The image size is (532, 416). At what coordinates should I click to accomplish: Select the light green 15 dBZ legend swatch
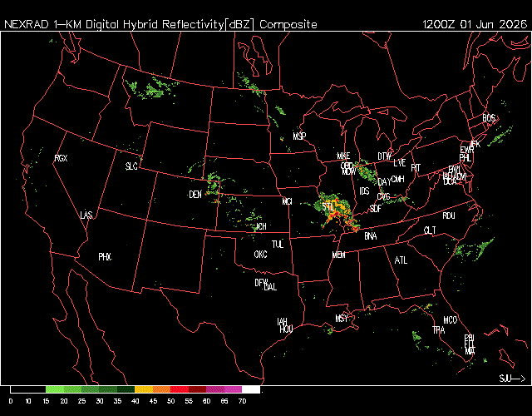click(x=55, y=389)
